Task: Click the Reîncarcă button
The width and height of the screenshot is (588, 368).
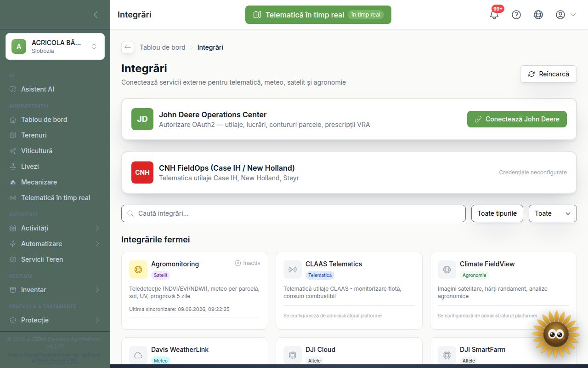Action: [548, 74]
